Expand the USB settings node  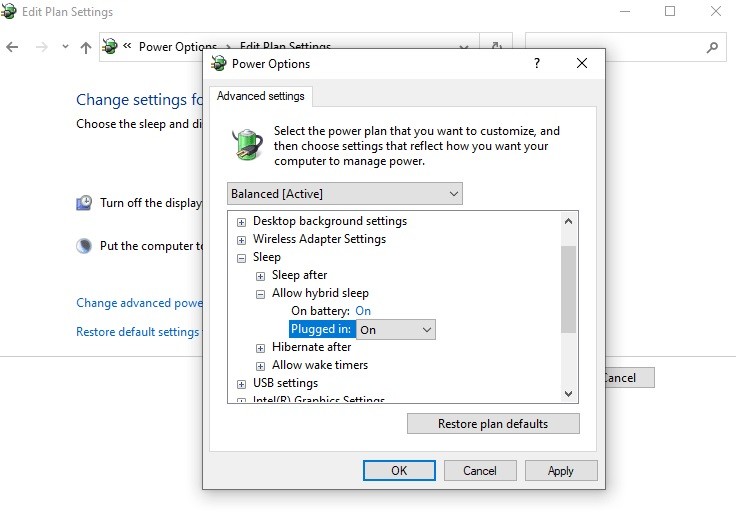point(241,384)
